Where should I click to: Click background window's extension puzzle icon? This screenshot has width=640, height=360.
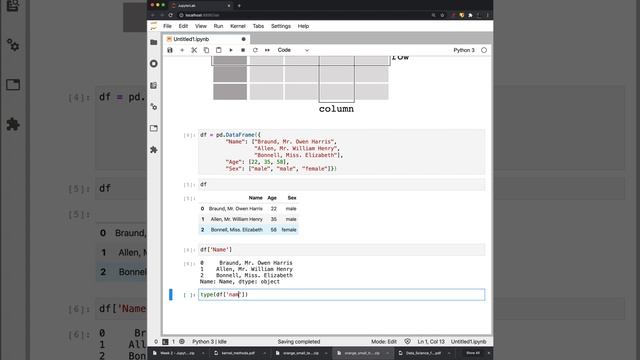[x=13, y=124]
